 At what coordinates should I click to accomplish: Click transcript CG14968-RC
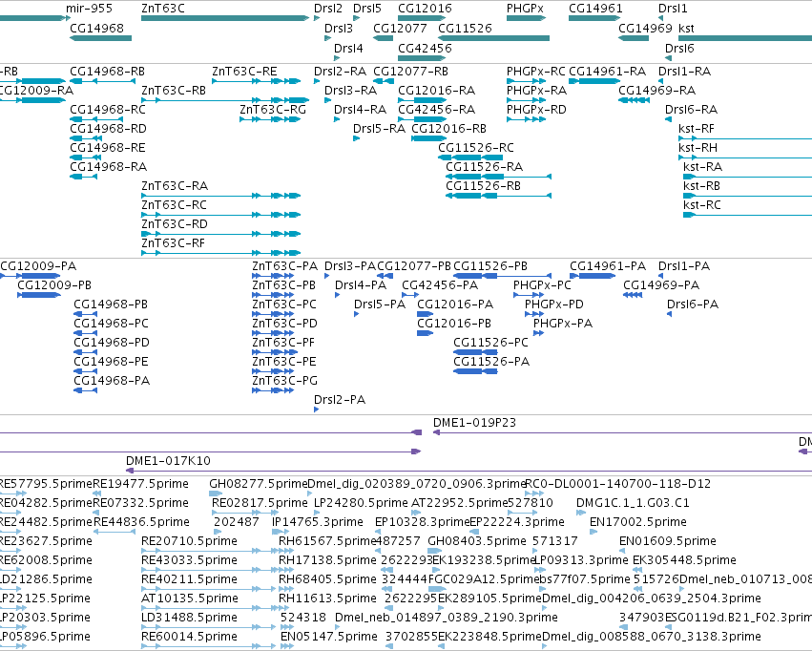(x=108, y=109)
